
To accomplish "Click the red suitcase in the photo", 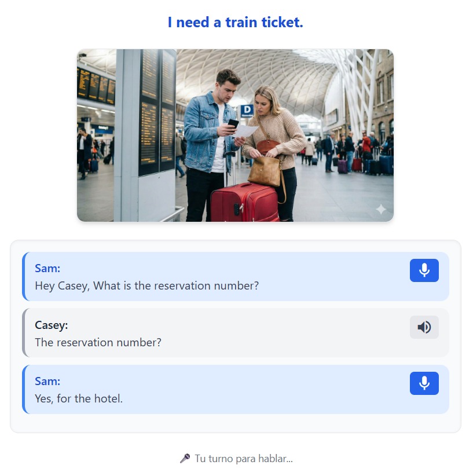I will pos(244,202).
